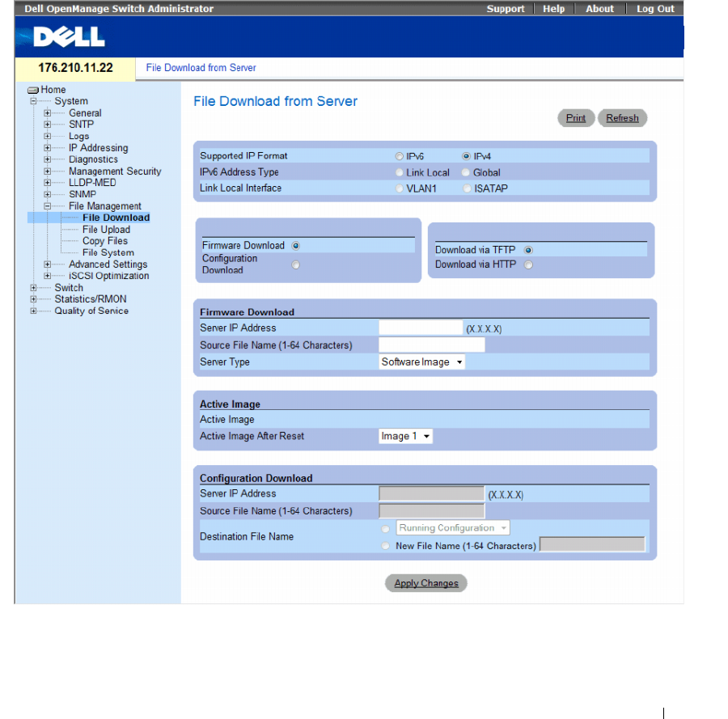Open the Active Image After Reset dropdown
The height and width of the screenshot is (719, 728).
[406, 436]
